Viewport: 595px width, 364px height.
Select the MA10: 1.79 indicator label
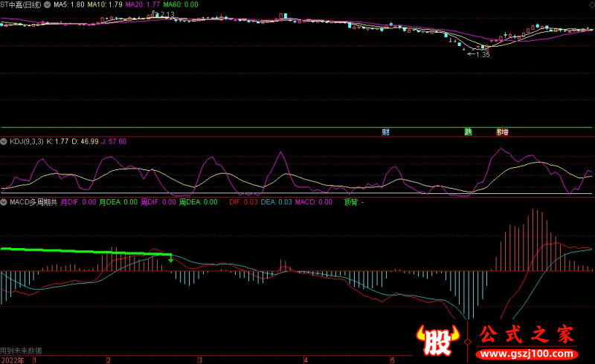pyautogui.click(x=105, y=4)
